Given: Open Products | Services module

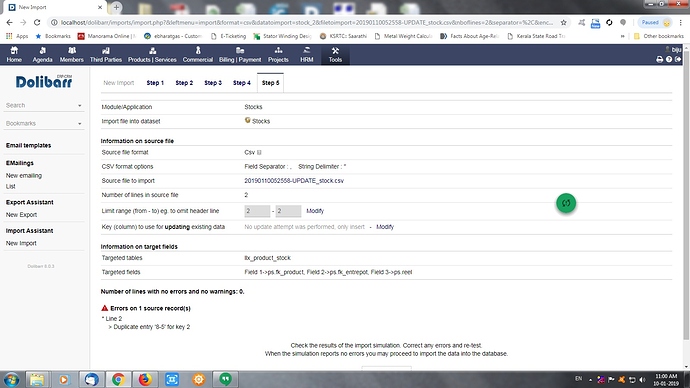Looking at the screenshot, I should [152, 55].
